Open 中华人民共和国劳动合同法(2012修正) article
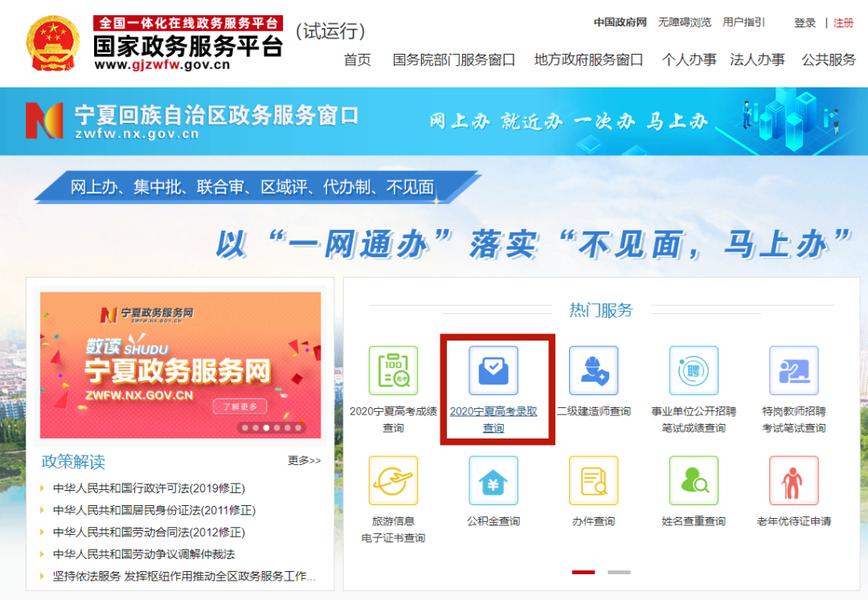The height and width of the screenshot is (600, 868). (149, 533)
